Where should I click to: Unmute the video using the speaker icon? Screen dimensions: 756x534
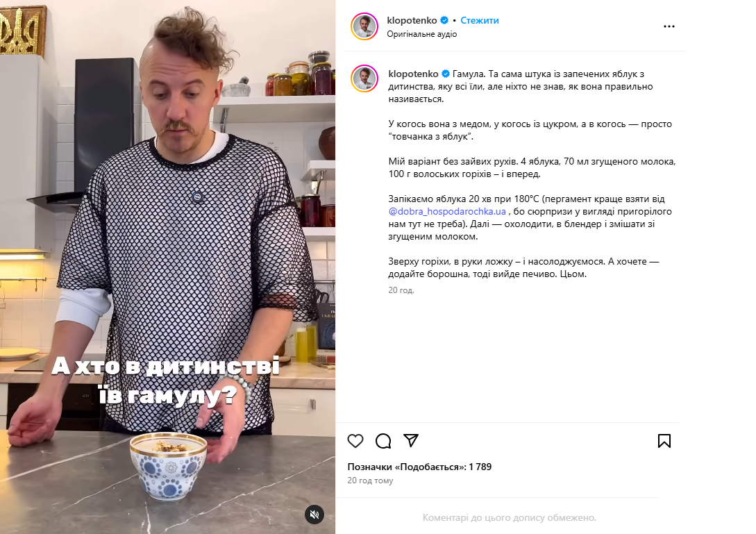(314, 515)
